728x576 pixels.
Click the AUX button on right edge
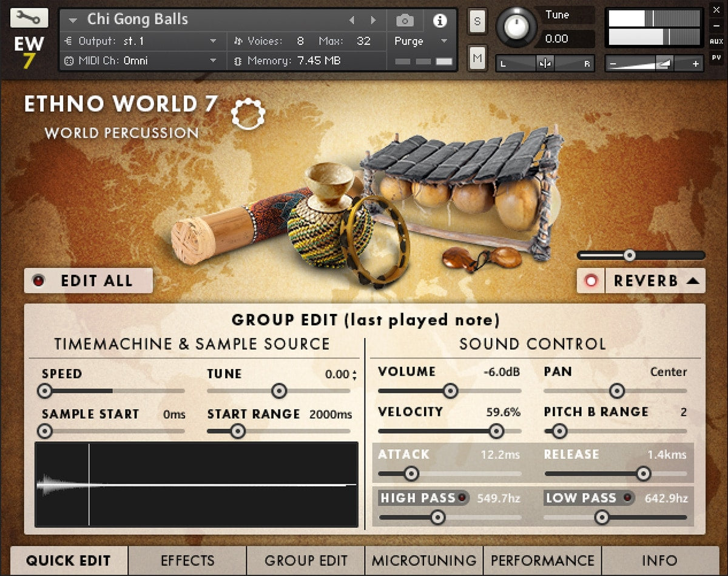716,42
